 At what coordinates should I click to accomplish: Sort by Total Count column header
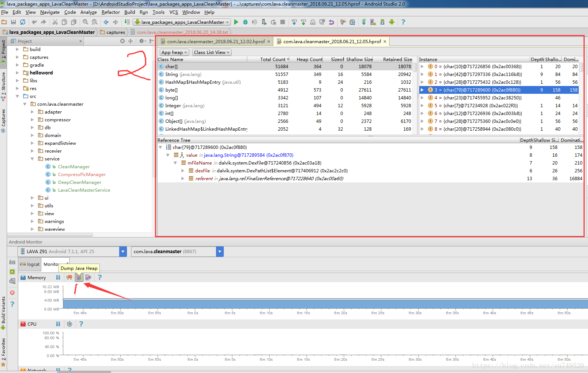pos(274,60)
